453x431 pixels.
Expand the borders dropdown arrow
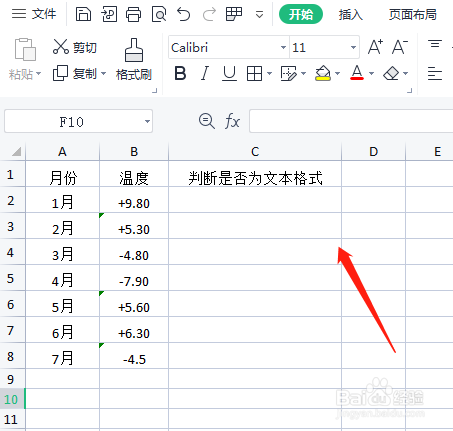coord(269,73)
